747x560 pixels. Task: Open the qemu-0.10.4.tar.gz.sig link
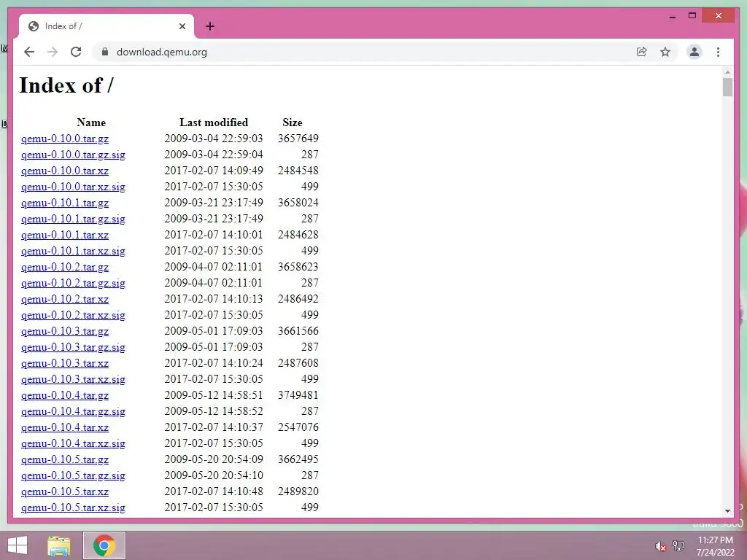coord(73,411)
